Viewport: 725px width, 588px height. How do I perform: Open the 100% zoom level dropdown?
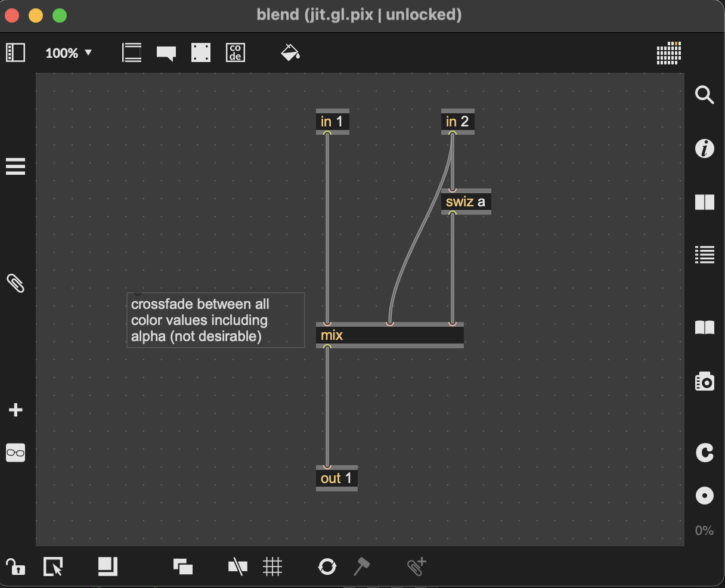click(69, 53)
